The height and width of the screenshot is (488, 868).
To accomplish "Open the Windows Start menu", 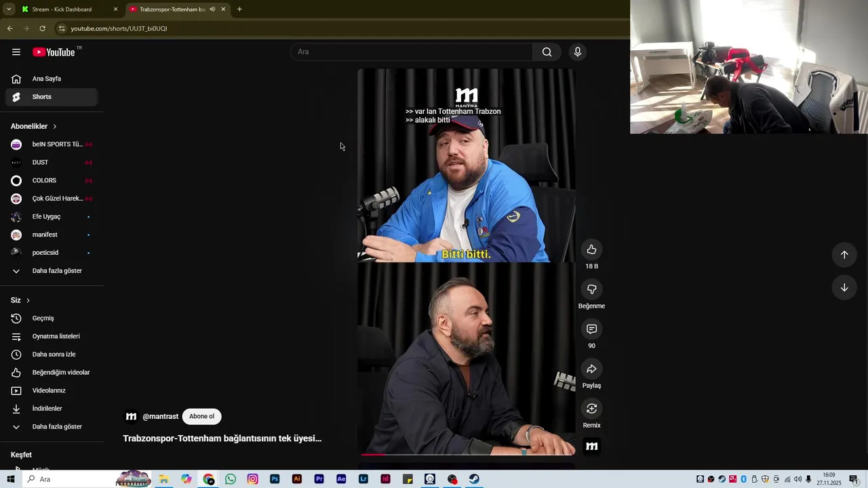I will click(x=10, y=479).
